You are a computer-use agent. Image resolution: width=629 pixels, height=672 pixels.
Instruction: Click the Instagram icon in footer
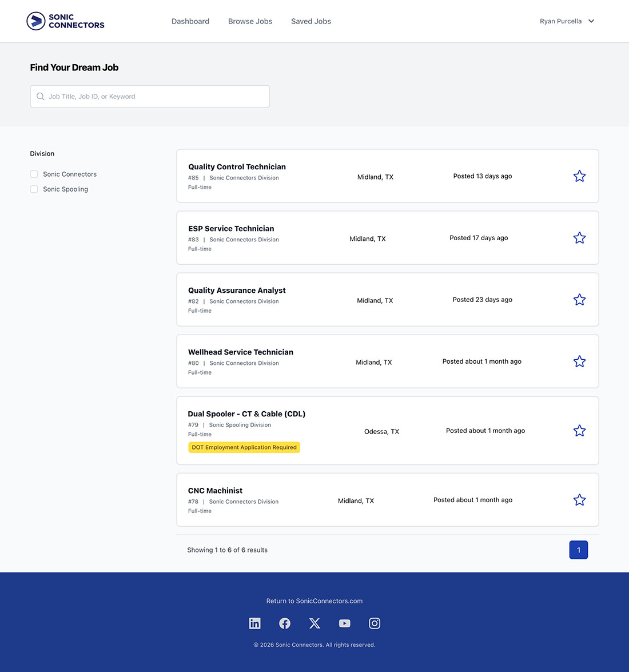click(x=375, y=623)
